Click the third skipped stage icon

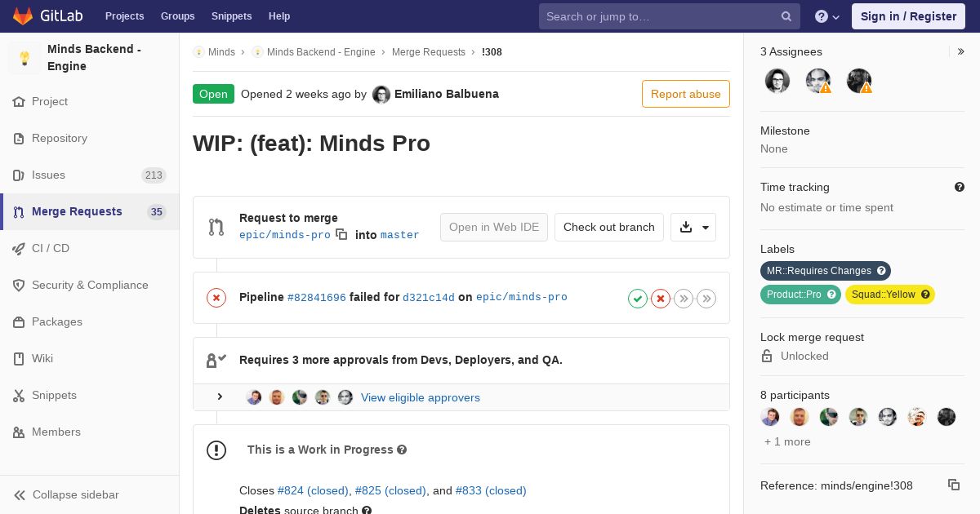(x=684, y=299)
